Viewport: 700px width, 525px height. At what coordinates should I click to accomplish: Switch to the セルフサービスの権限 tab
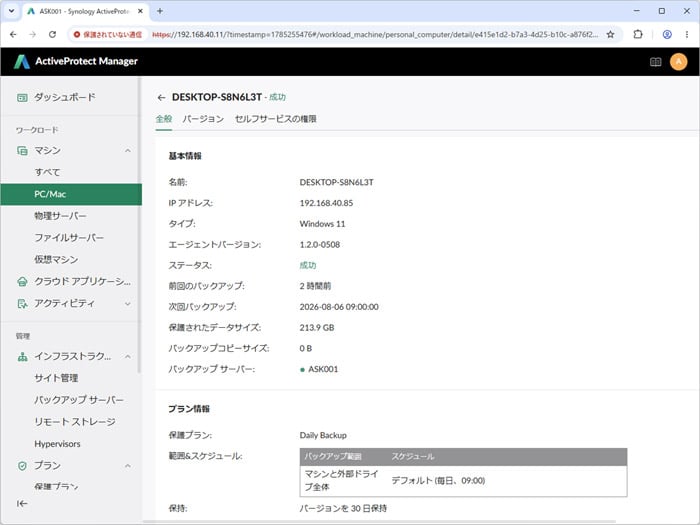click(275, 119)
